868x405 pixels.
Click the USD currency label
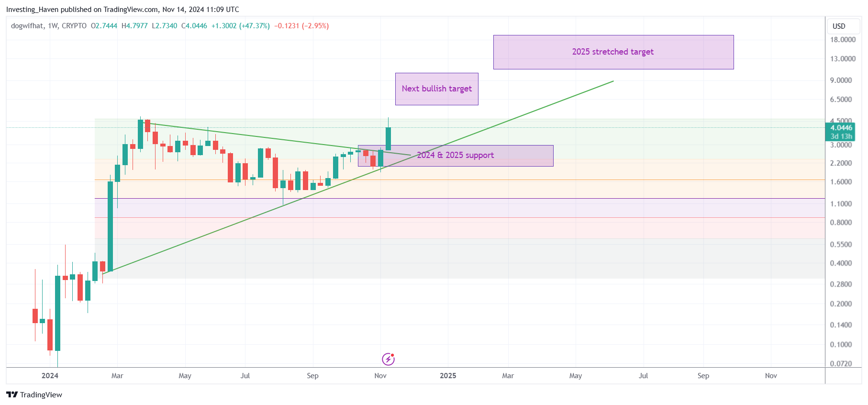pos(839,26)
